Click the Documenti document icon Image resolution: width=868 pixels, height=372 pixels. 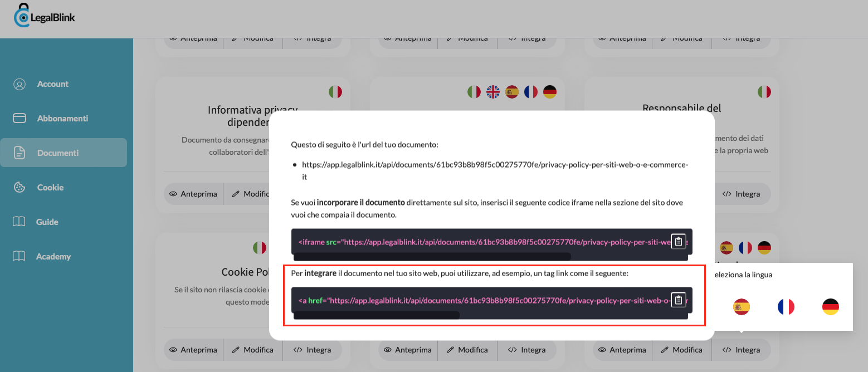click(21, 152)
